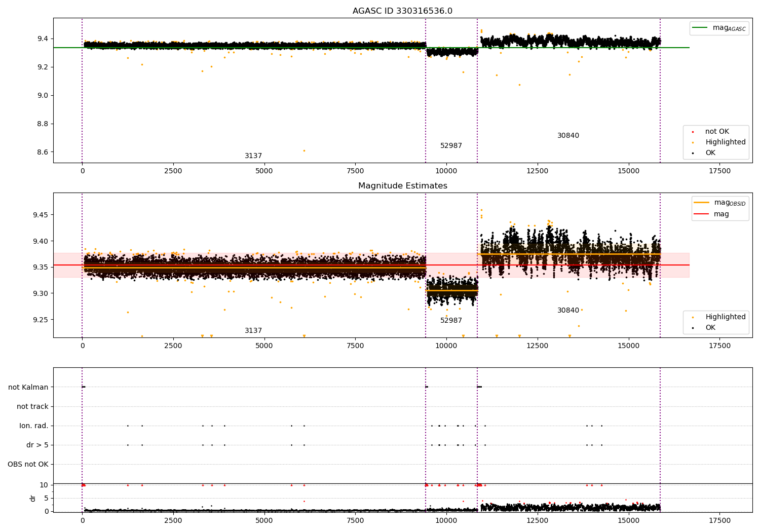The image size is (760, 532).
Task: Click the rotated dr y-axis label
Action: (33, 498)
